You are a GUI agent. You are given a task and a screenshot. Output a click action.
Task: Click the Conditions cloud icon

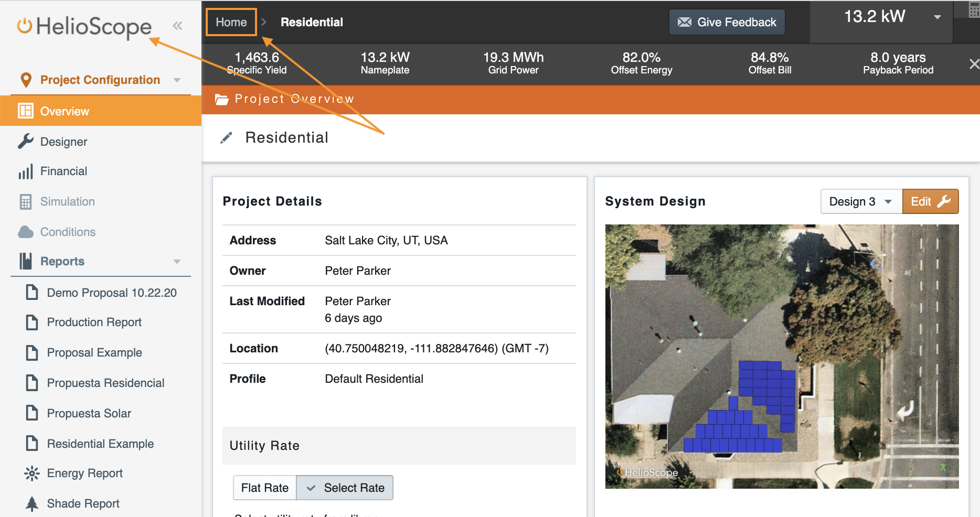pyautogui.click(x=26, y=232)
